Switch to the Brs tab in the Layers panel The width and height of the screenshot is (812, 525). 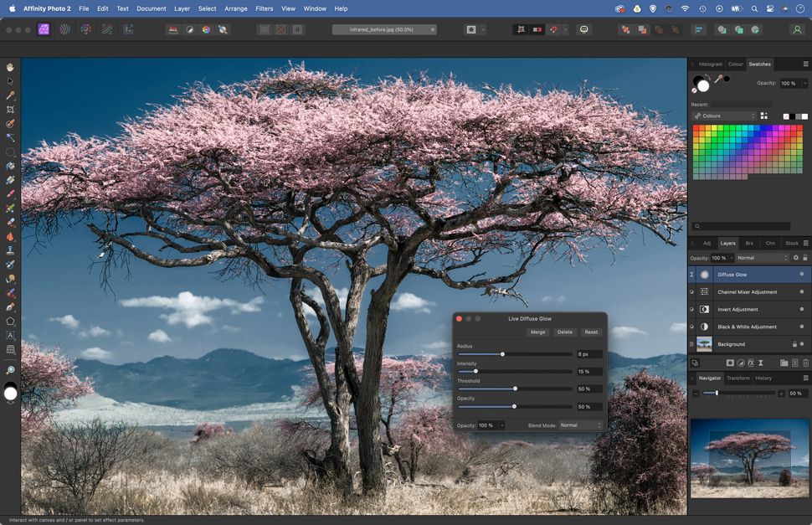tap(748, 244)
